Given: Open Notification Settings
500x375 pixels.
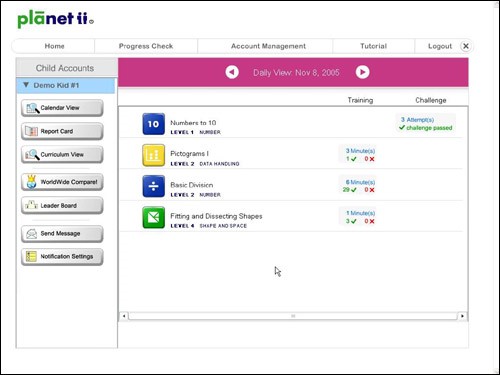Looking at the screenshot, I should tap(62, 257).
